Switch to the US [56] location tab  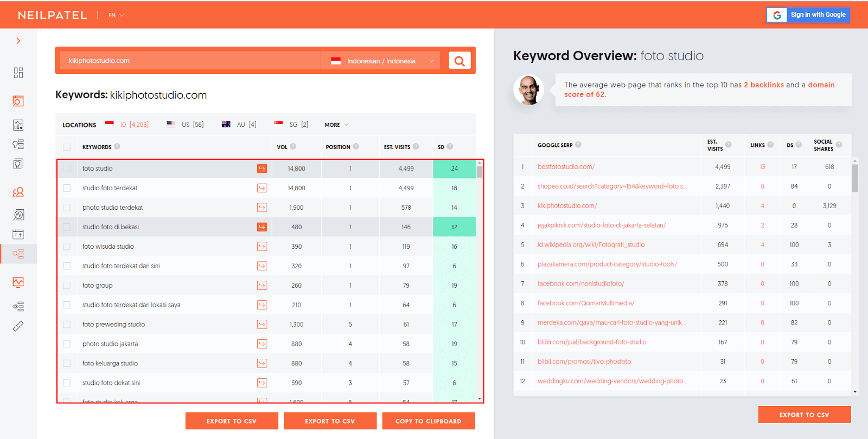click(x=186, y=125)
